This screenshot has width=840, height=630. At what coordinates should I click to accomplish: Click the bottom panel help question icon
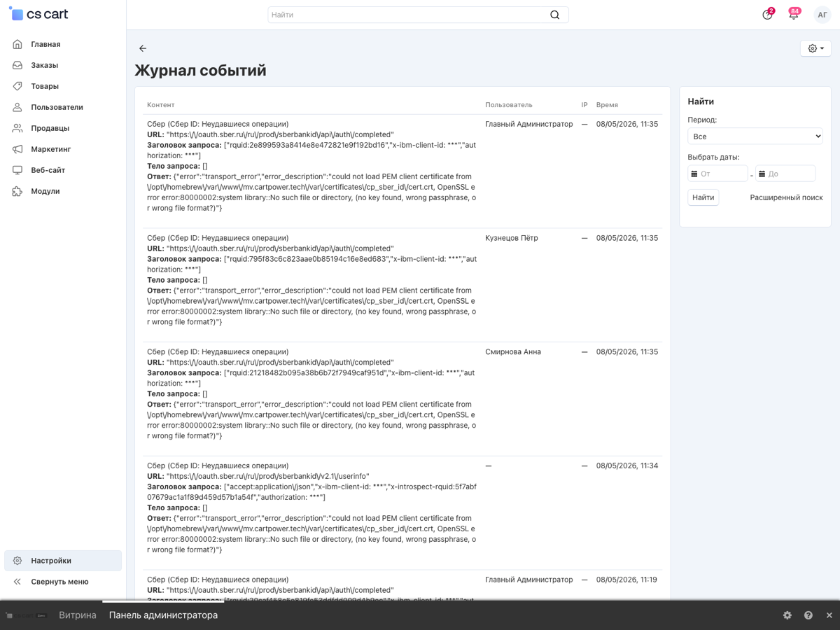click(x=808, y=615)
